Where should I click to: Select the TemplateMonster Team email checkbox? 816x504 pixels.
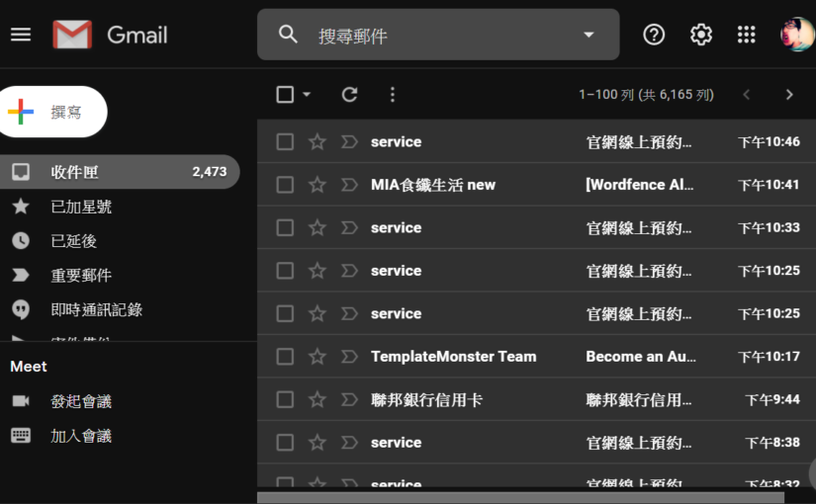[x=285, y=357]
